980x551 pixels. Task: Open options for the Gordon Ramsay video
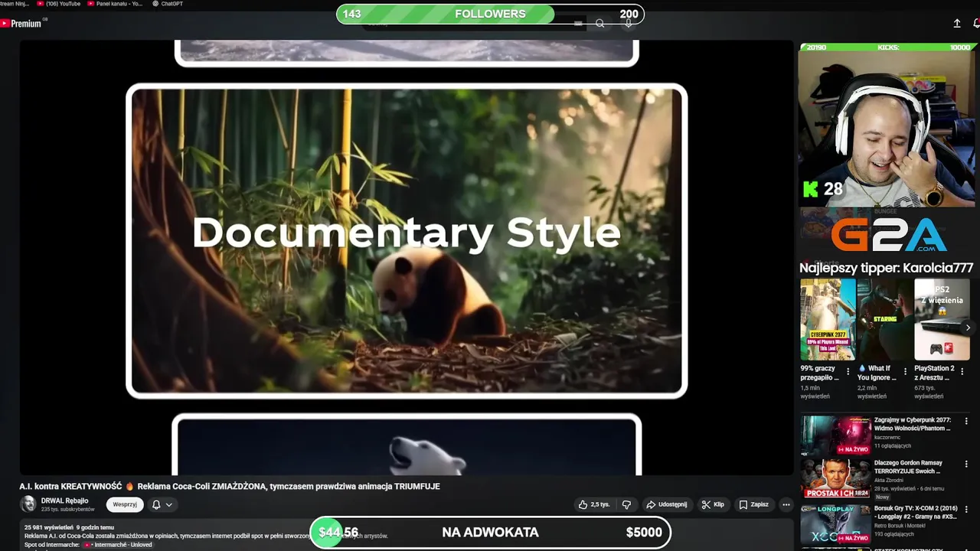(x=966, y=464)
